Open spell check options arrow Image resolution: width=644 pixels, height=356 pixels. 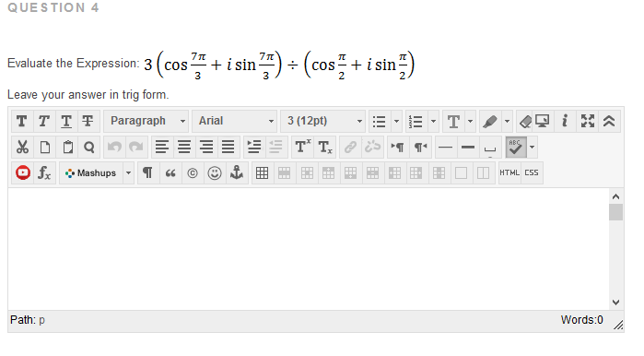click(x=533, y=148)
